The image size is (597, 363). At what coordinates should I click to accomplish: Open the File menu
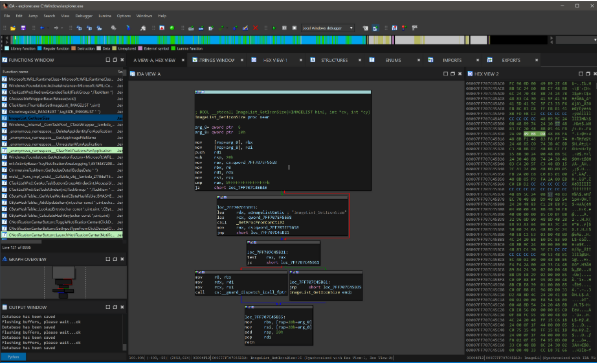tap(7, 16)
